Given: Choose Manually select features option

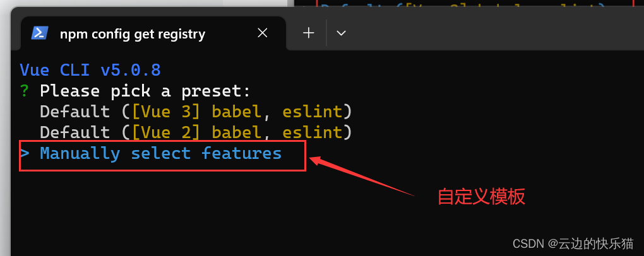Looking at the screenshot, I should coord(160,153).
